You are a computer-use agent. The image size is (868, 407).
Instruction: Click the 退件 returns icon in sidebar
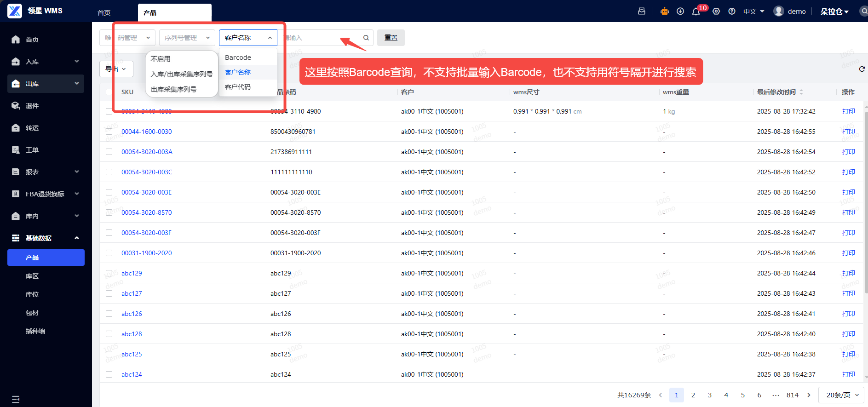click(16, 106)
